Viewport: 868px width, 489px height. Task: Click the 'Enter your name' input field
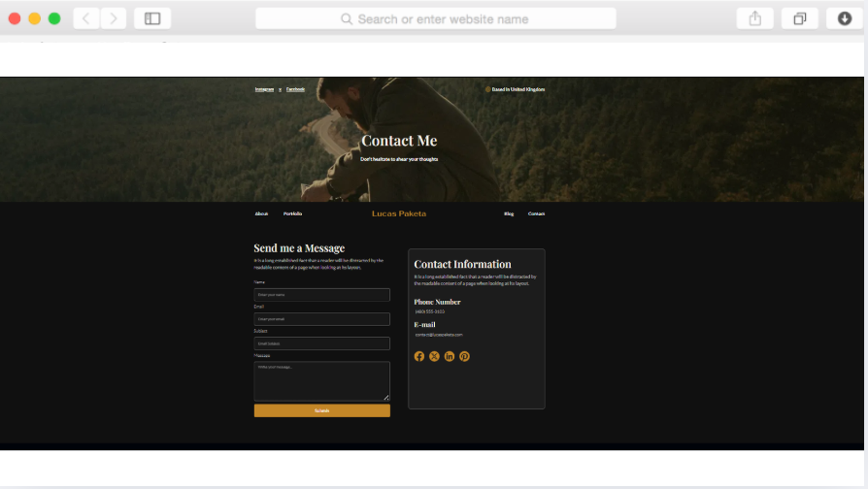321,294
